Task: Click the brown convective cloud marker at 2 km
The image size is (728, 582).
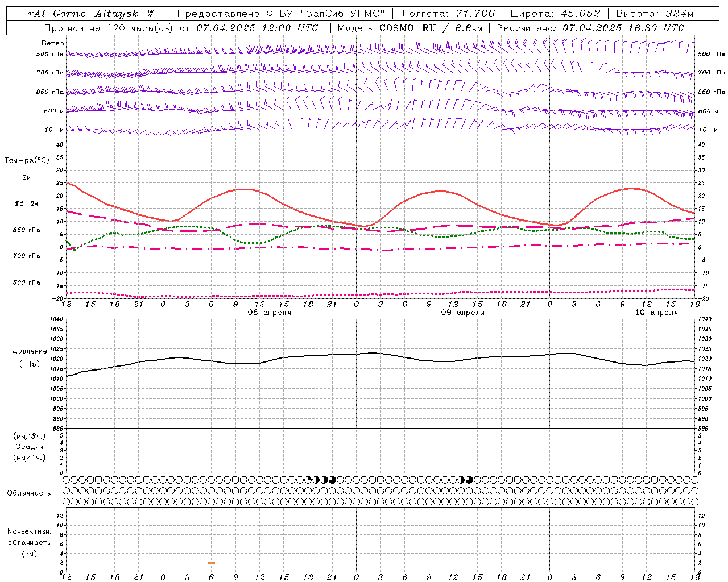Action: (211, 563)
